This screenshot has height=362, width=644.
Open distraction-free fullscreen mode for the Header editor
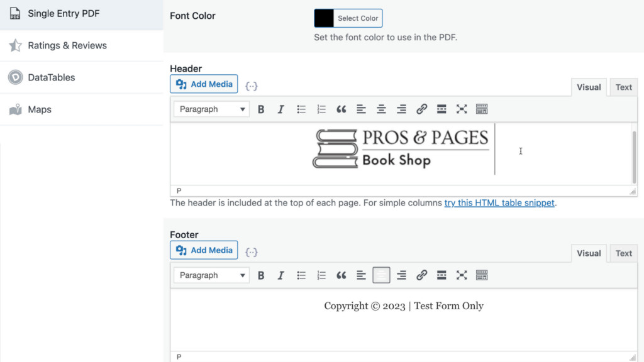click(462, 109)
